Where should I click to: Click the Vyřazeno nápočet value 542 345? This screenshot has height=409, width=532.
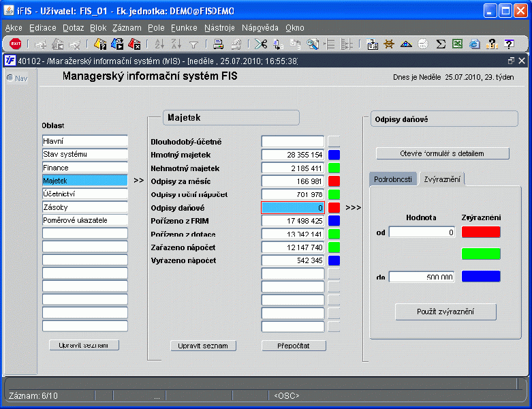point(293,260)
